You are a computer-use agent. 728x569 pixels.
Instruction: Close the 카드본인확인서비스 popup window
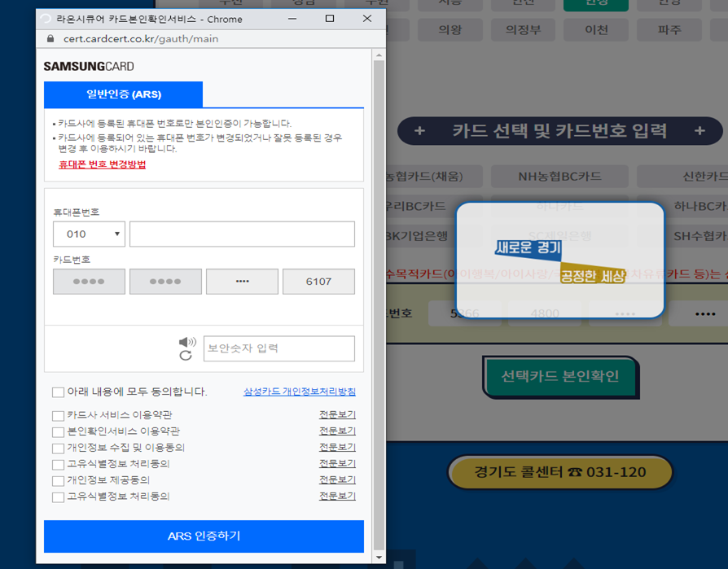point(367,19)
